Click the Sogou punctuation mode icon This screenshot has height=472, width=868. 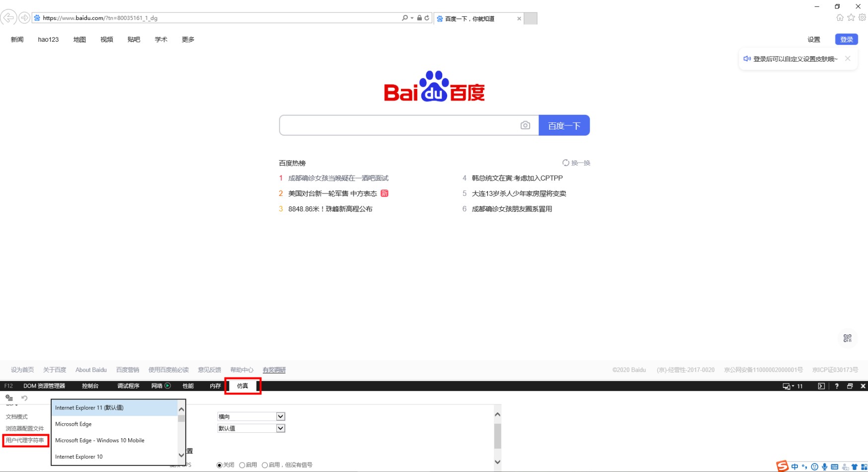tap(804, 467)
